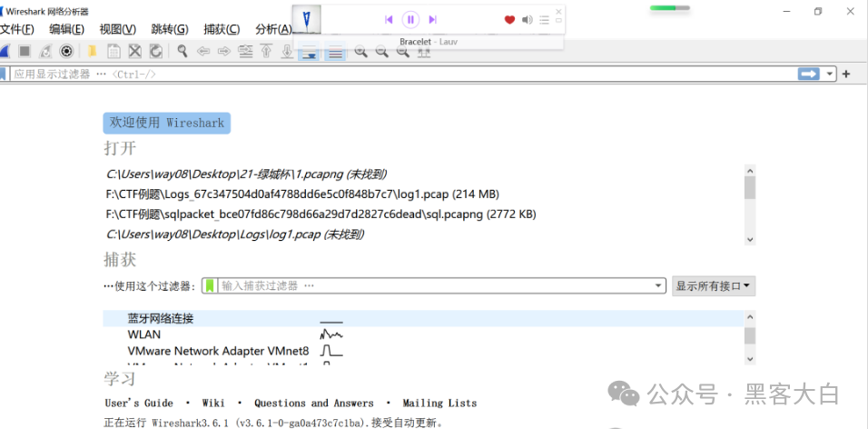The height and width of the screenshot is (429, 868).
Task: Skip to next track in music widget
Action: [433, 20]
